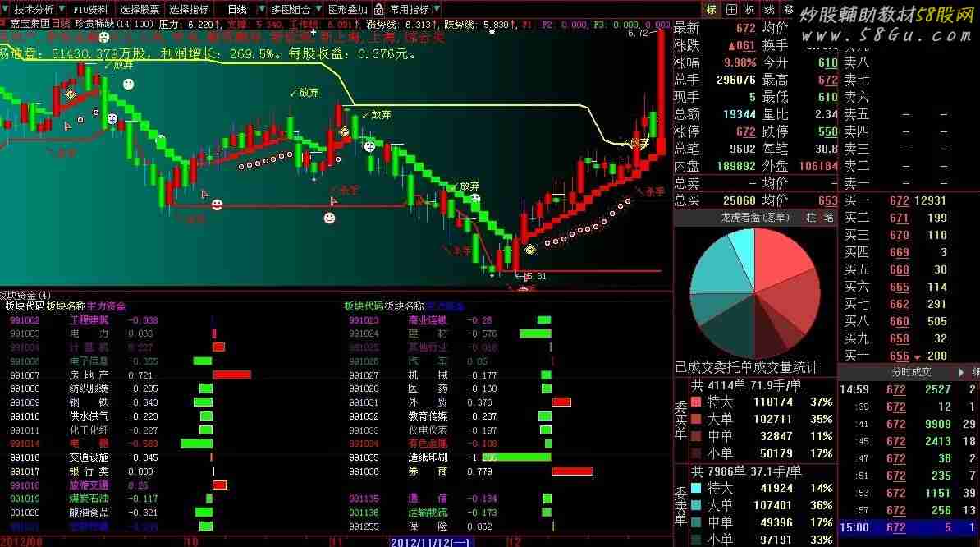980x547 pixels.
Task: Click the 龙虎看盘(逐单) panel header
Action: (754, 217)
